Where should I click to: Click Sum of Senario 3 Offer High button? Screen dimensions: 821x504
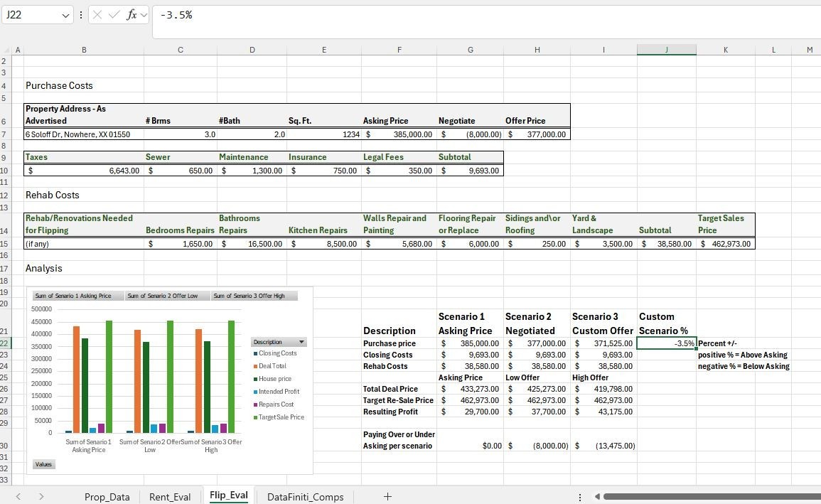click(x=254, y=296)
